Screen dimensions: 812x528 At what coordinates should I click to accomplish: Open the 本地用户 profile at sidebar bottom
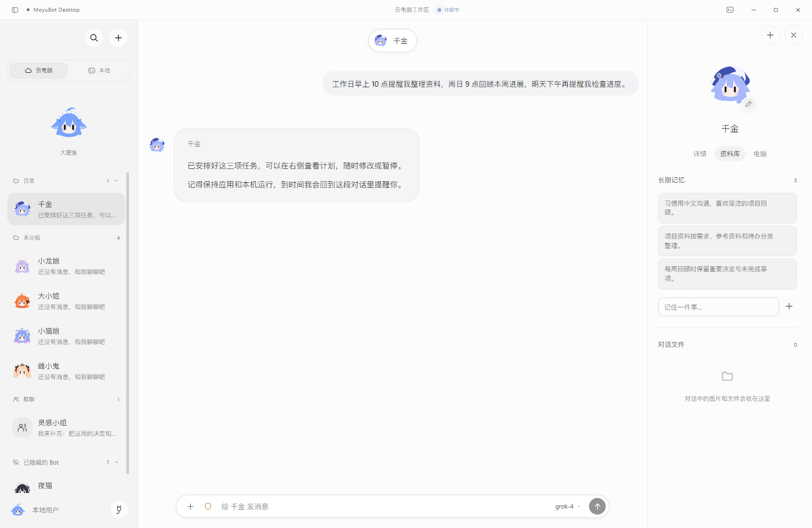[34, 510]
